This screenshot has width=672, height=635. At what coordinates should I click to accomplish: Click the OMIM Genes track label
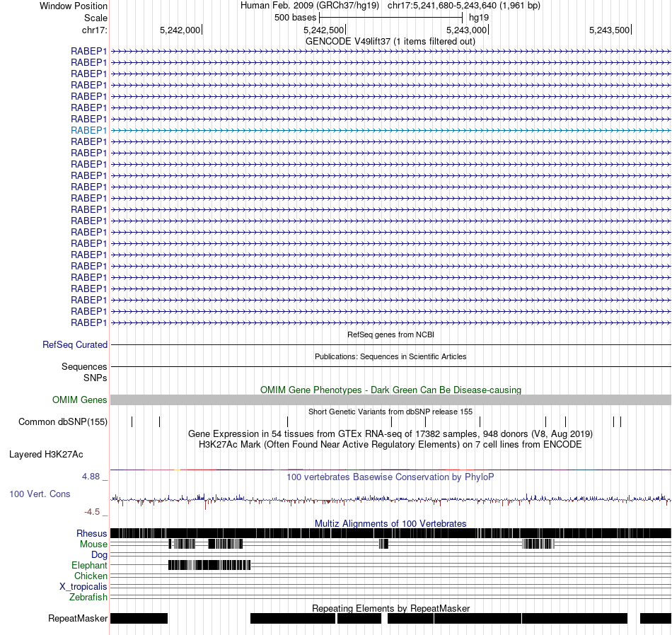(80, 400)
